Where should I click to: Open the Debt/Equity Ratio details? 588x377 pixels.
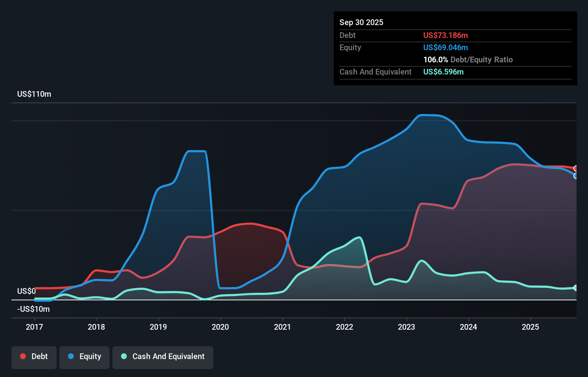pyautogui.click(x=468, y=59)
